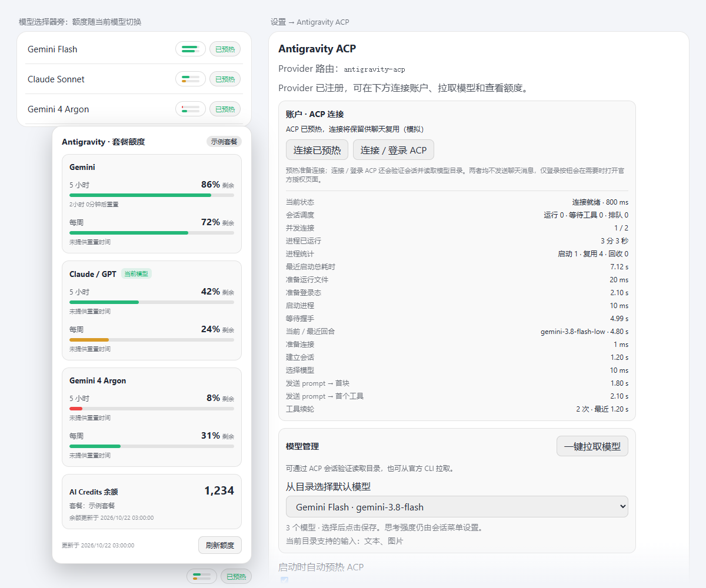The image size is (706, 588).
Task: Click the 连接 / 登录 ACP button
Action: (394, 150)
